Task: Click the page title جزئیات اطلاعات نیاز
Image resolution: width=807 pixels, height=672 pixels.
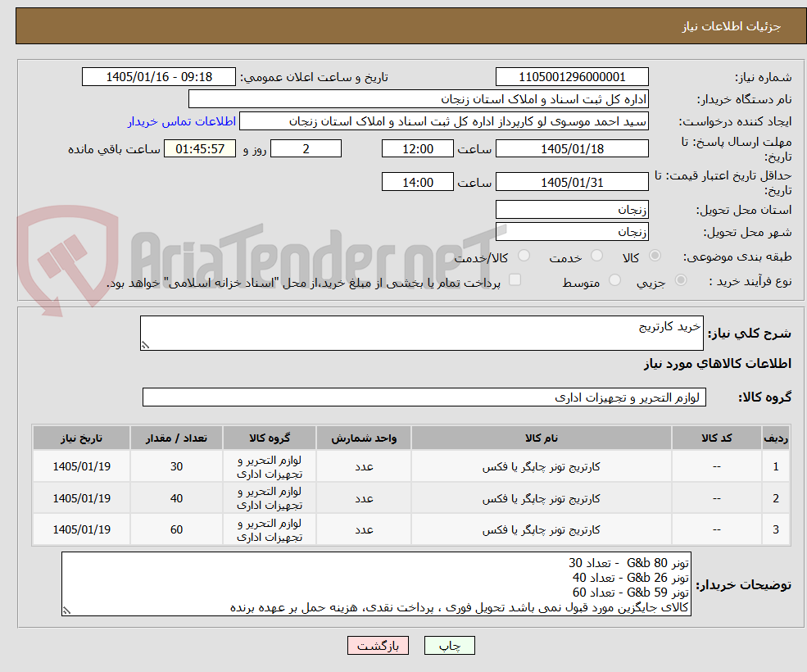Action: 731,26
